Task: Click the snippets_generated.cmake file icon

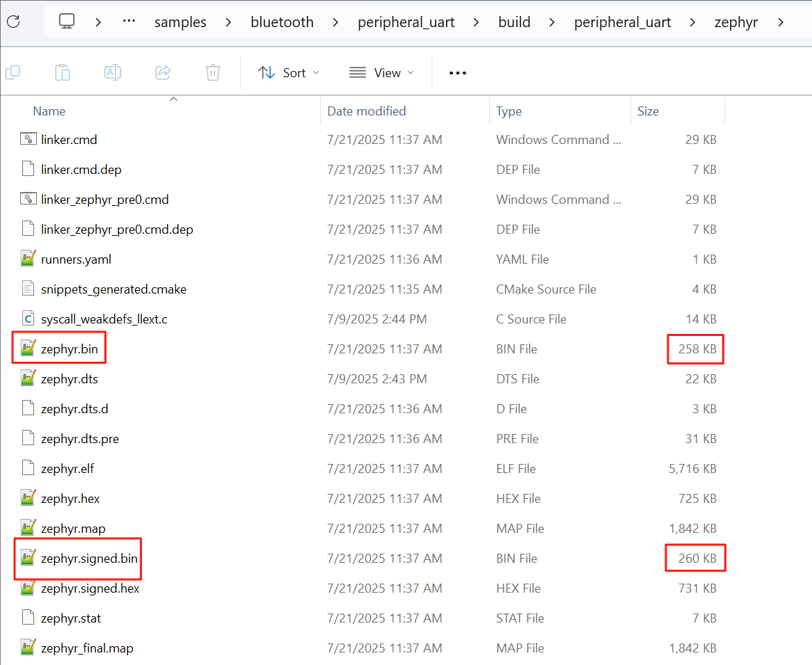Action: 29,289
